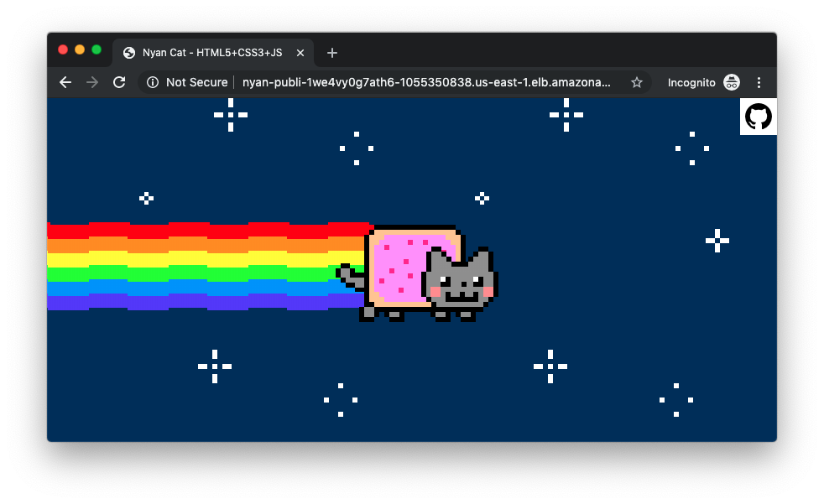824x504 pixels.
Task: Click the yellow minimize window button
Action: pos(80,49)
